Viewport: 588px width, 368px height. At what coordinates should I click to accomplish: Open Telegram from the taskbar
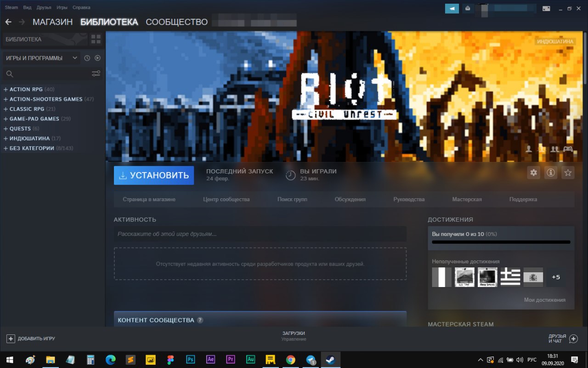point(311,359)
